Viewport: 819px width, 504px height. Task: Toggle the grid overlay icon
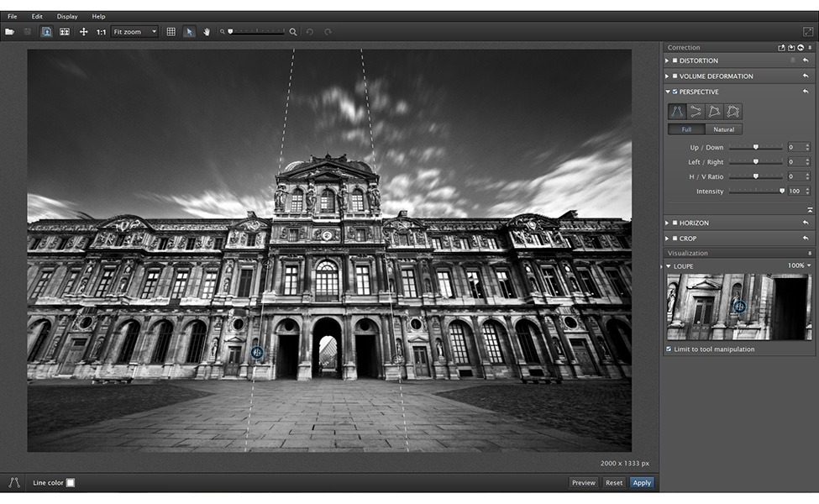click(x=171, y=32)
